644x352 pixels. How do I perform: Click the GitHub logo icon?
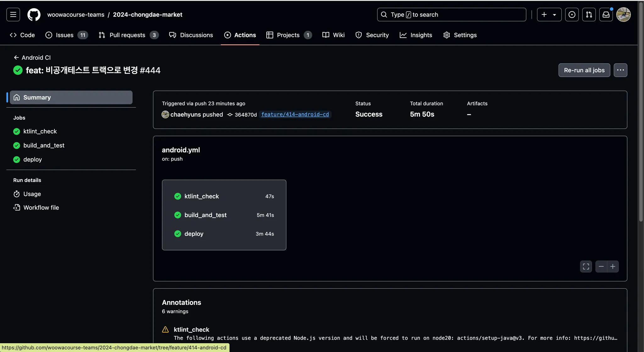click(34, 14)
